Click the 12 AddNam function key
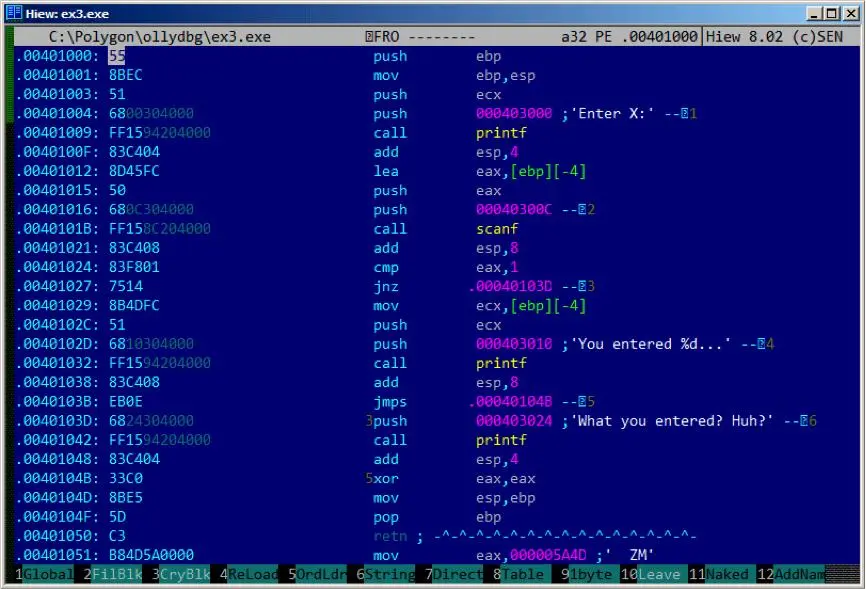 pos(793,575)
